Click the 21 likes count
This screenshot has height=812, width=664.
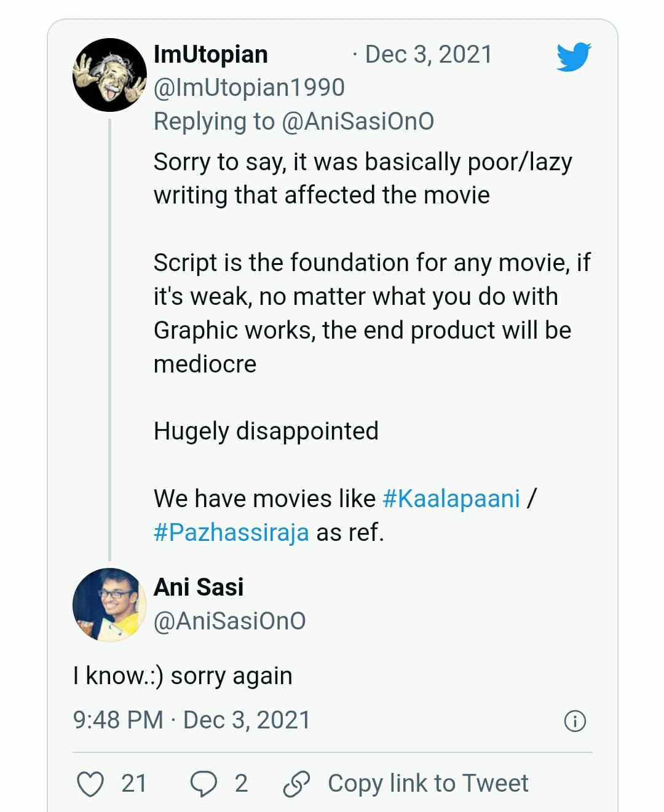coord(134,784)
